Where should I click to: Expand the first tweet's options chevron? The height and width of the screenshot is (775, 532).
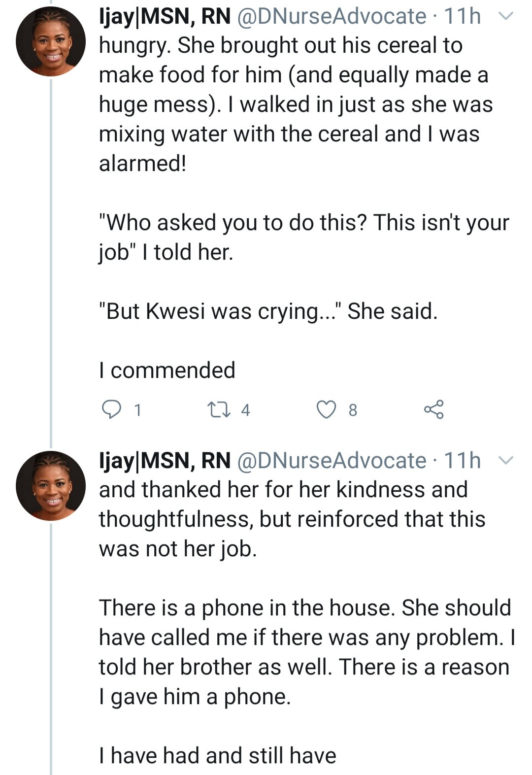[x=506, y=16]
